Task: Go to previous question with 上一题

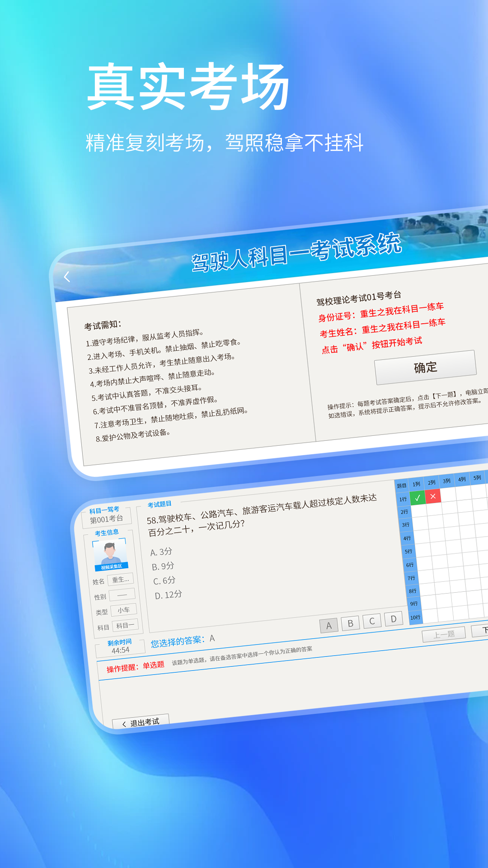Action: point(444,634)
